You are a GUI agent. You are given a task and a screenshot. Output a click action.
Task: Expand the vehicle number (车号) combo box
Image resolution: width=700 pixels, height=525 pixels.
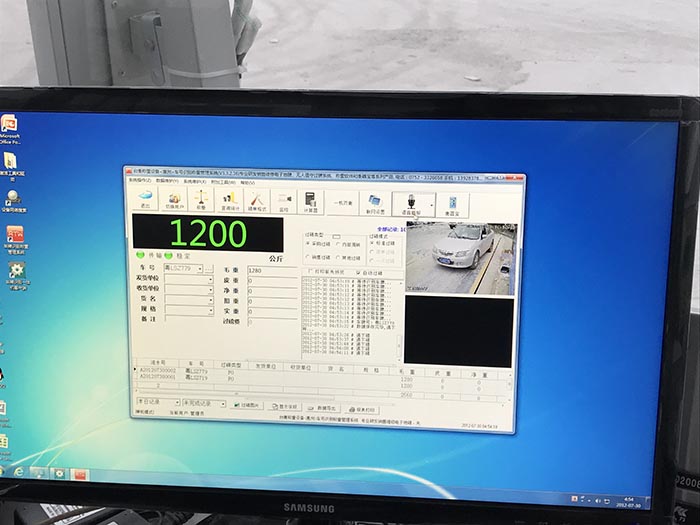[x=200, y=269]
